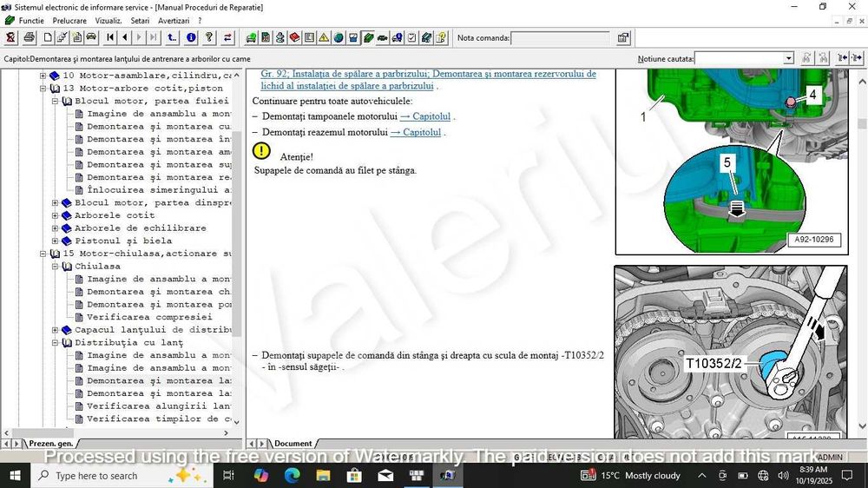Viewport: 868px width, 488px height.
Task: Click the 'Nota comanda' input field
Action: 560,37
